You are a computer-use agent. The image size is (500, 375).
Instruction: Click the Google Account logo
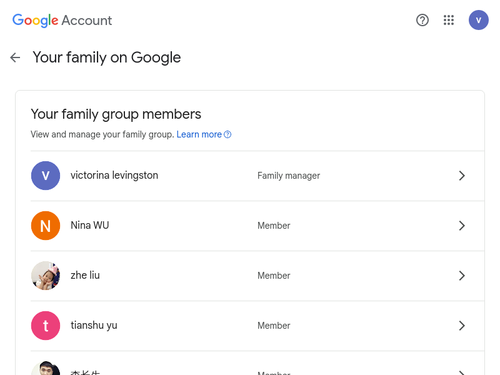(x=62, y=20)
